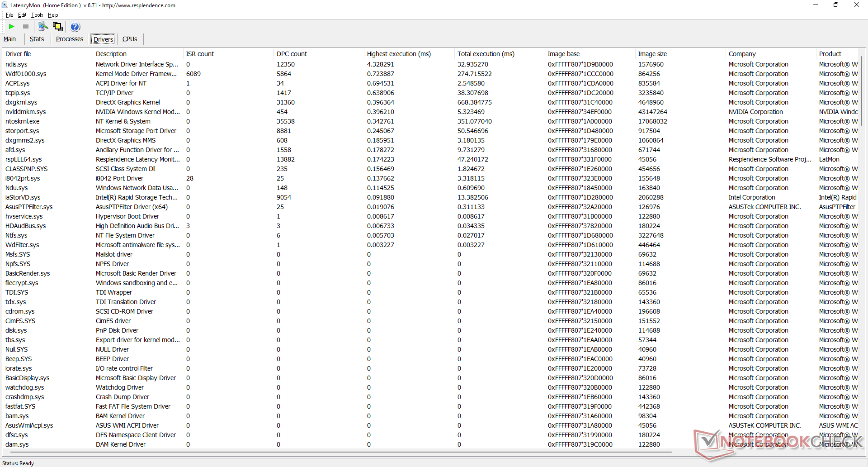Open the Edit menu
This screenshot has height=467, width=868.
point(22,15)
